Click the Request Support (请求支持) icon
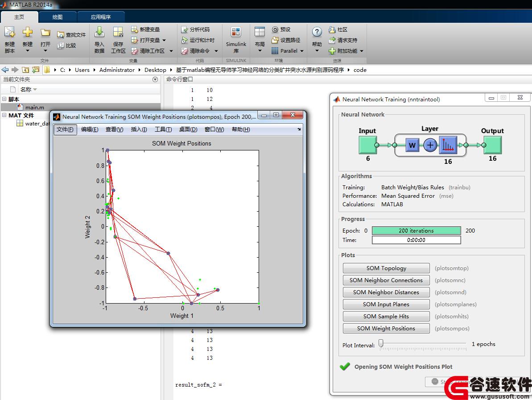The image size is (532, 400). pos(332,40)
